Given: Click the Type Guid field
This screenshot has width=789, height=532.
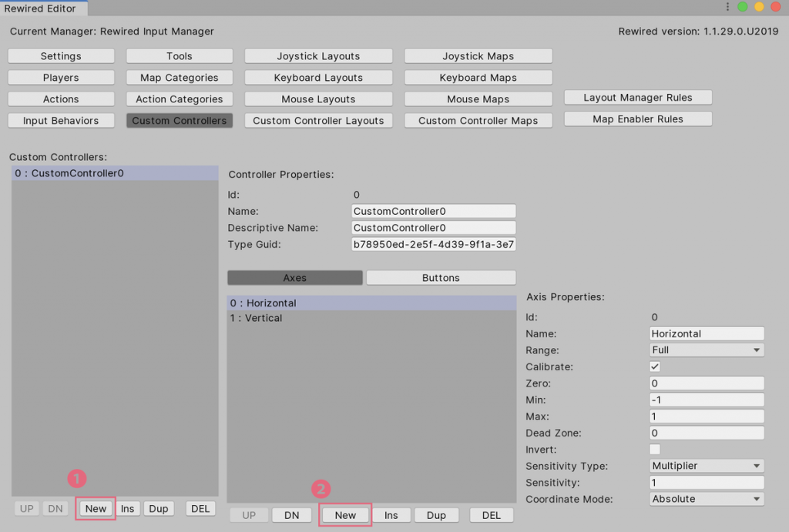Looking at the screenshot, I should [433, 244].
